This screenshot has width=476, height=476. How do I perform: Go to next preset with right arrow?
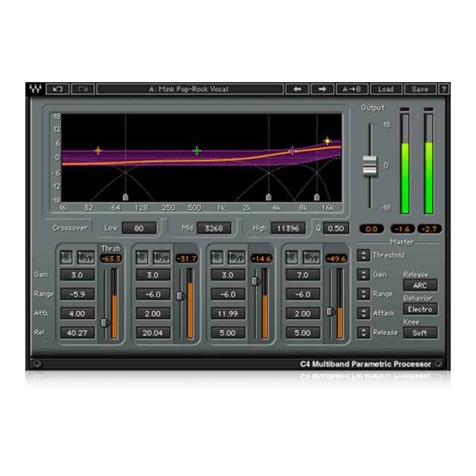[322, 89]
